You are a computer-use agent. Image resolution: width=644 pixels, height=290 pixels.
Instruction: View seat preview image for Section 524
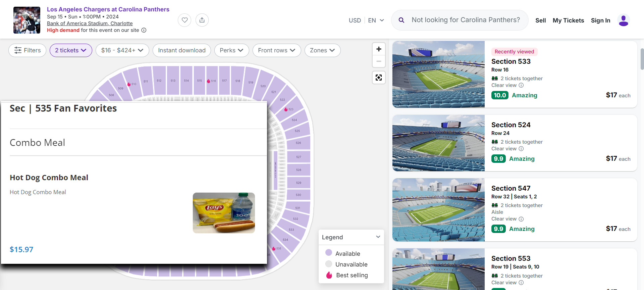(438, 143)
